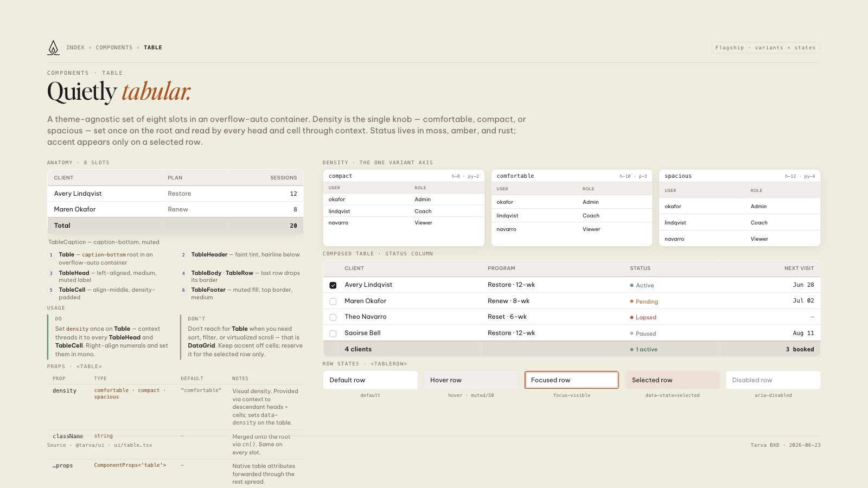Check the Maren Okafor row checkbox
The image size is (868, 488).
(x=333, y=301)
